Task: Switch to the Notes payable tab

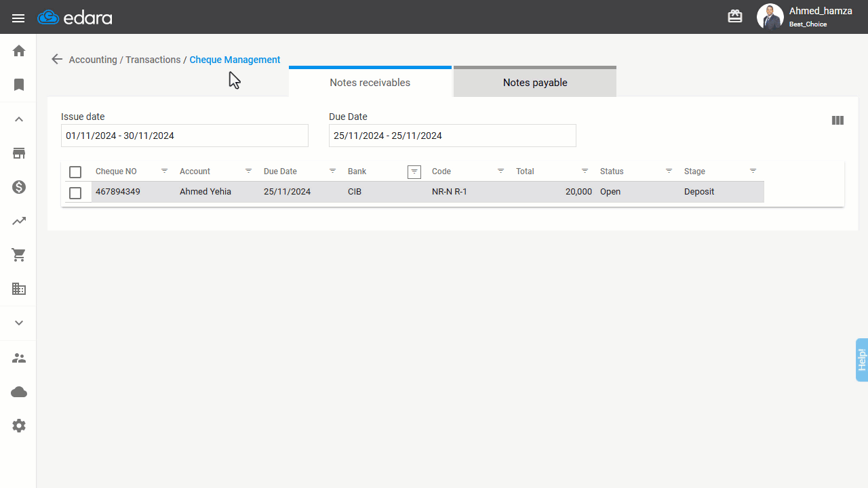Action: [535, 81]
